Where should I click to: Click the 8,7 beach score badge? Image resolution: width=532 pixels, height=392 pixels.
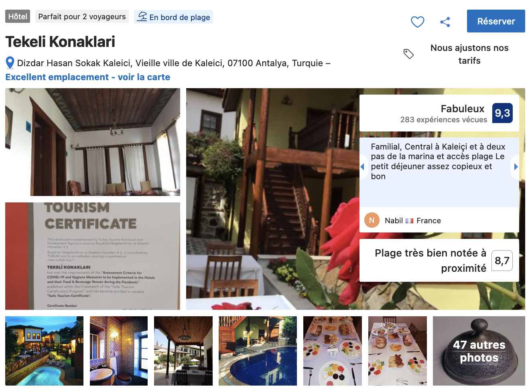coord(502,261)
